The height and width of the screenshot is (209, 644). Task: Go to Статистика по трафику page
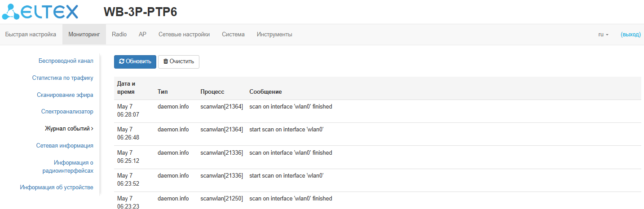62,78
